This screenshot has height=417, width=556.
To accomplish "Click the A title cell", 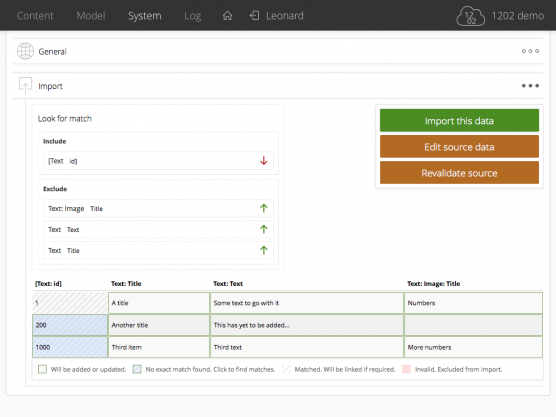I will [159, 303].
